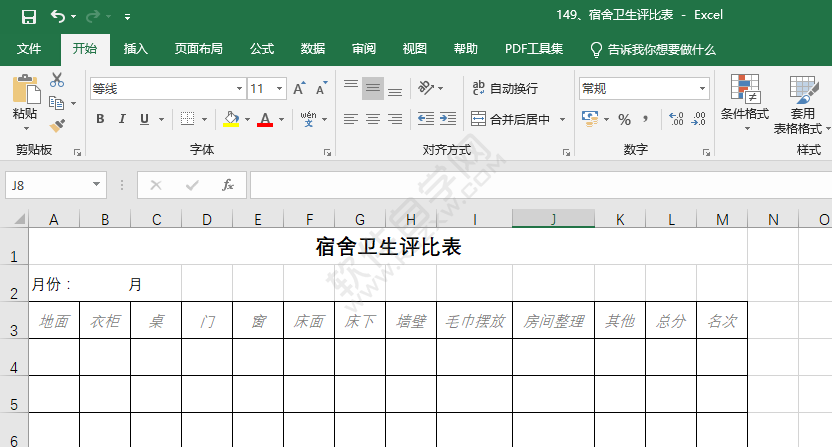Click the Cut scissors icon

coord(57,80)
